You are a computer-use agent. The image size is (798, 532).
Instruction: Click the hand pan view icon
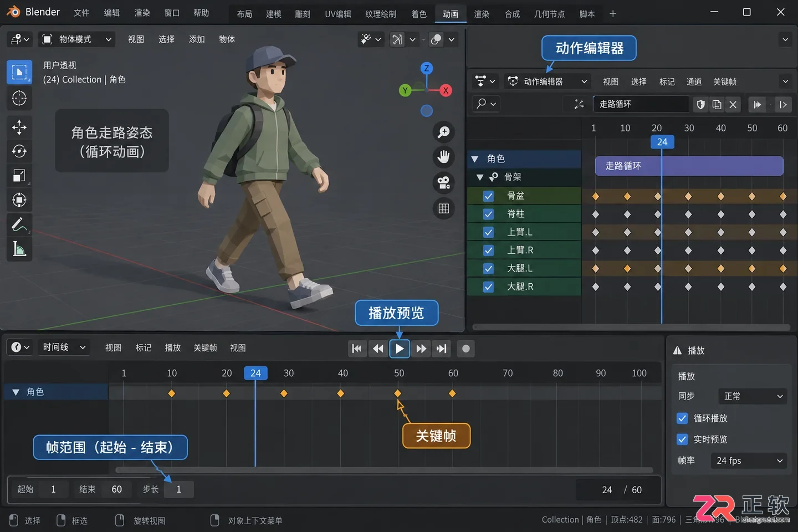[443, 157]
